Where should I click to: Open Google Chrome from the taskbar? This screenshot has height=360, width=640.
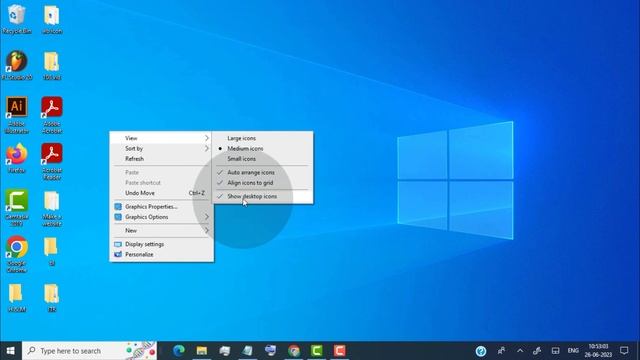(x=293, y=351)
